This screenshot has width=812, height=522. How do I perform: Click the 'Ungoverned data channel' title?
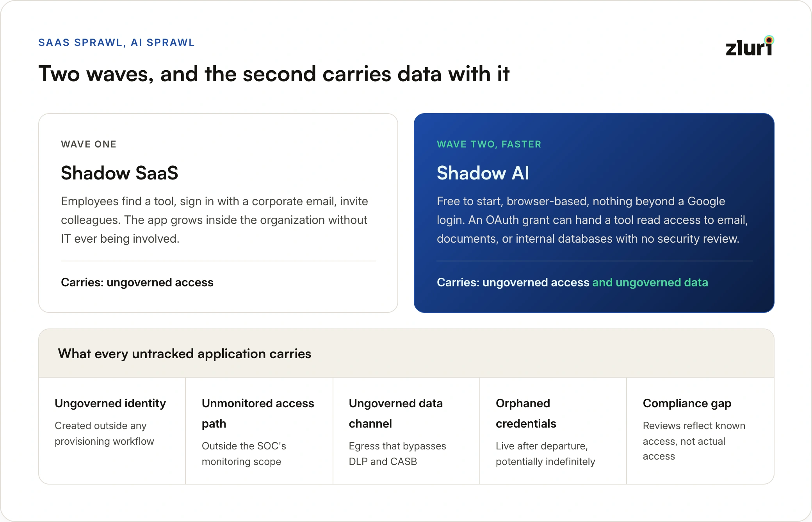tap(396, 414)
